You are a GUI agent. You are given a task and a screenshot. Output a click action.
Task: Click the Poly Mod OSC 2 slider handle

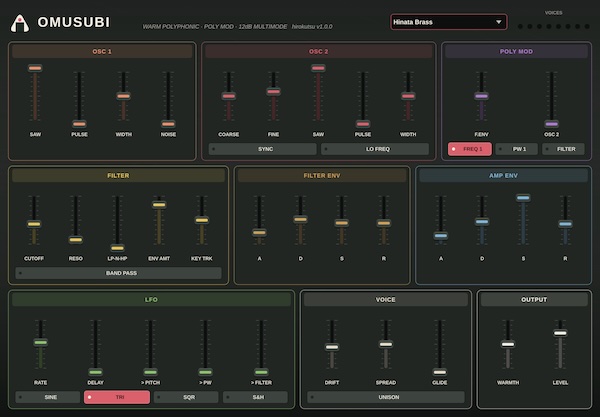[551, 124]
